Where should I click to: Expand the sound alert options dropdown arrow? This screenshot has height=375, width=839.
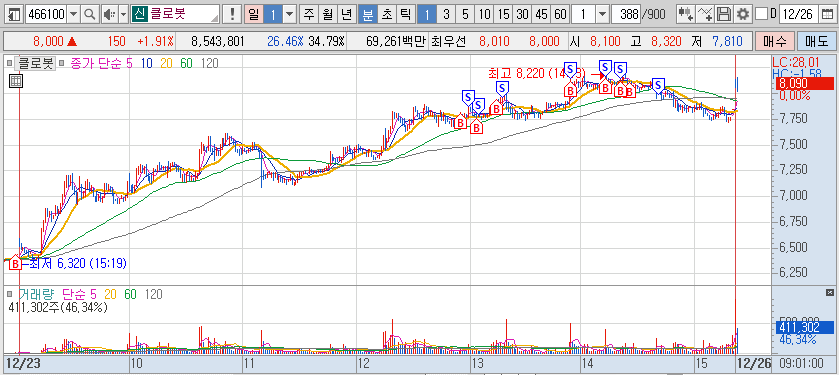click(x=124, y=14)
